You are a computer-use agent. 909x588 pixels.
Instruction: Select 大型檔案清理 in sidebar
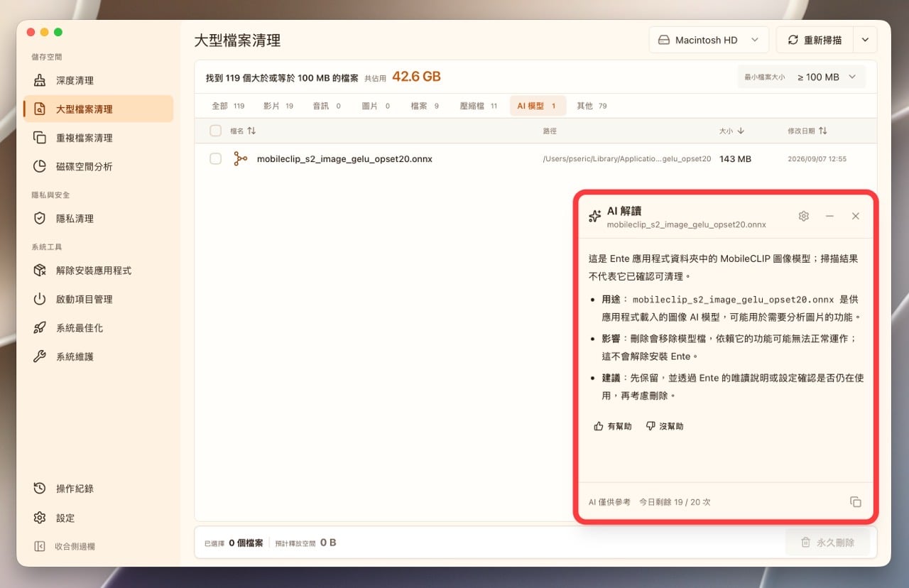tap(98, 109)
